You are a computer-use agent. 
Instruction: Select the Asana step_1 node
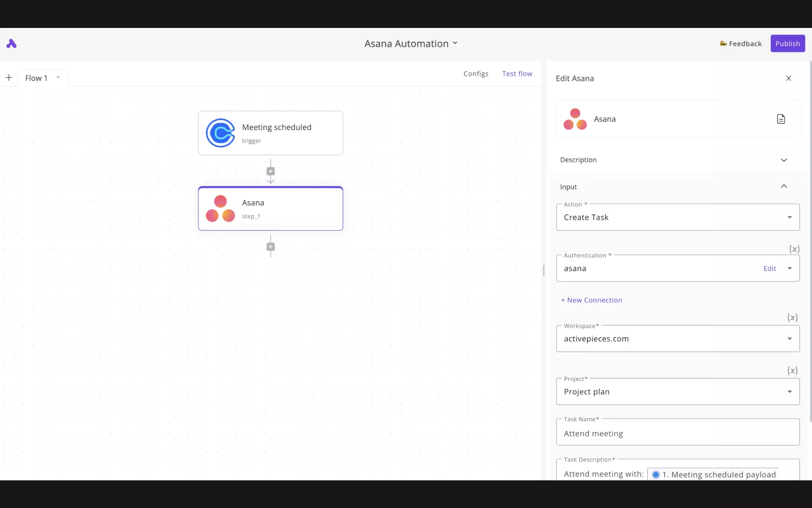click(x=270, y=209)
